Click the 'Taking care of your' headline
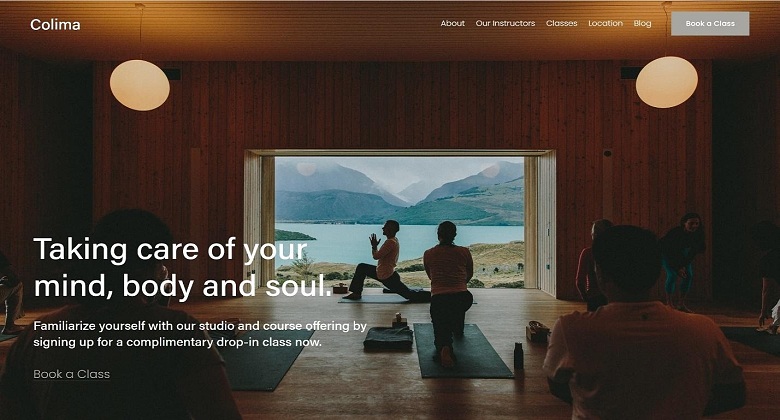780x420 pixels. click(x=170, y=249)
